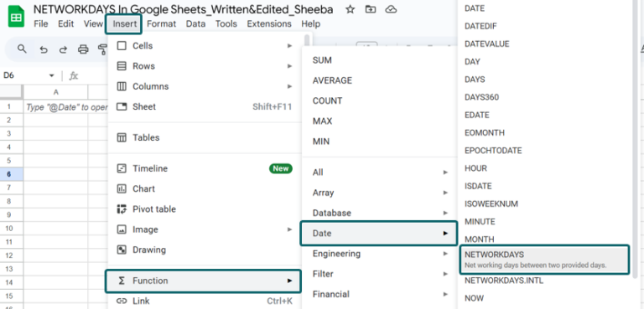
Task: Click the undo arrow
Action: 44,49
